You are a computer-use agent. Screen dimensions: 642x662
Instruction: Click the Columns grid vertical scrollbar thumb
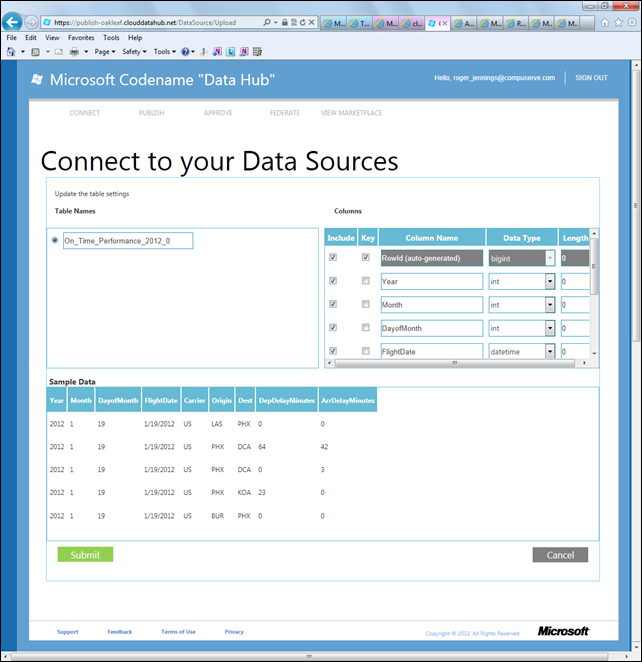[x=594, y=266]
